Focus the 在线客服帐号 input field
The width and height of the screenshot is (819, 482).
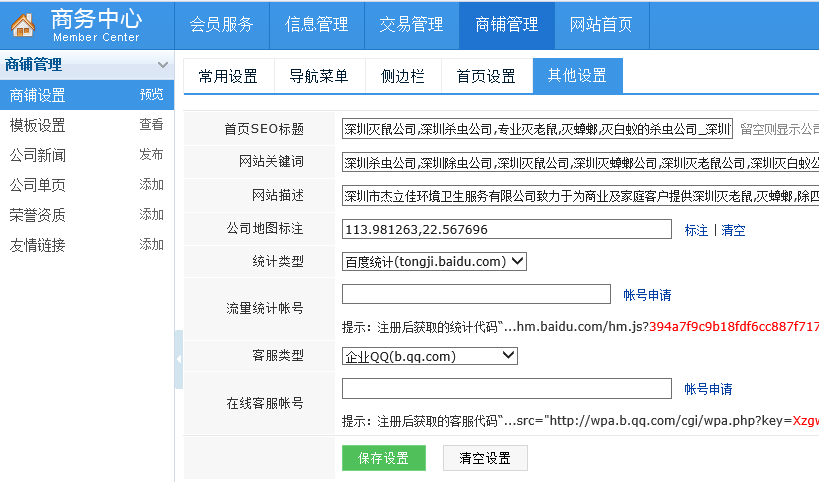(x=506, y=388)
